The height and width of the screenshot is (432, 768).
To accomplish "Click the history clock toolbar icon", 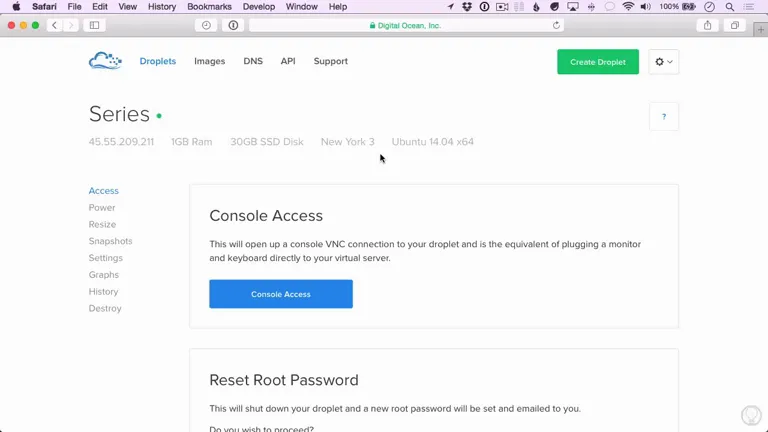I will pos(206,25).
